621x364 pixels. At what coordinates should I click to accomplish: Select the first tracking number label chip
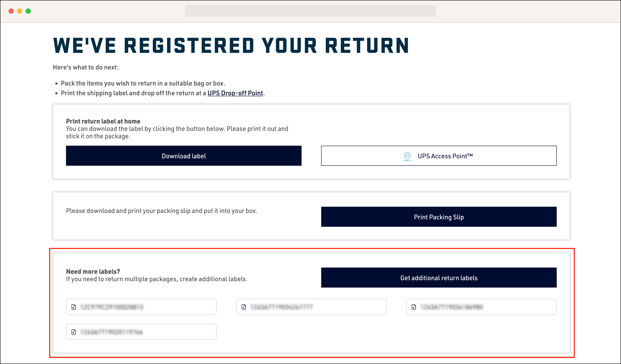click(x=141, y=307)
